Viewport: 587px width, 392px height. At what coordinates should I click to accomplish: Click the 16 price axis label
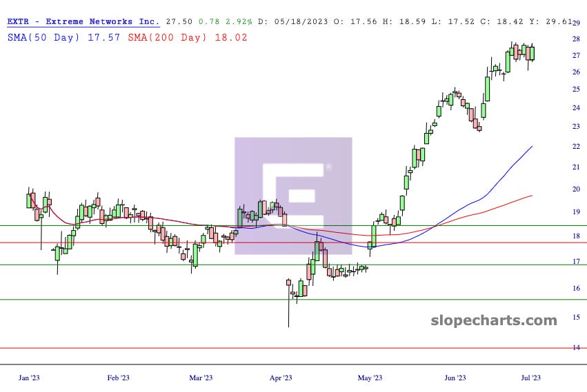pos(576,289)
